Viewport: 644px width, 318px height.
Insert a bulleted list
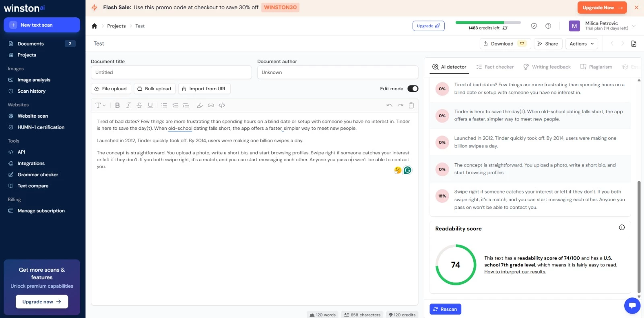coord(164,105)
